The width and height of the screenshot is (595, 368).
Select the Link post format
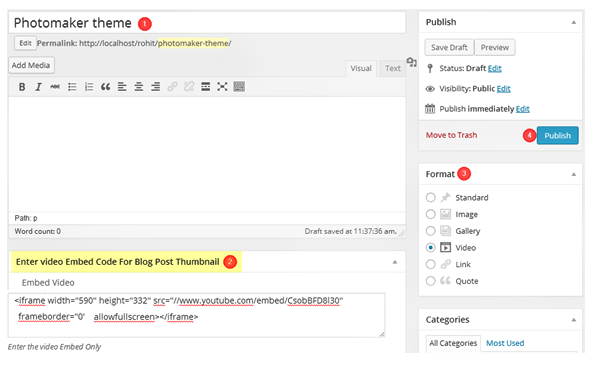430,264
